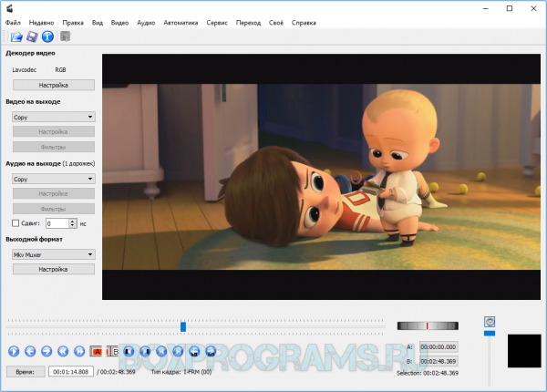Screen dimensions: 547x392
Task: Go to the first frame icon
Action: coord(161,351)
